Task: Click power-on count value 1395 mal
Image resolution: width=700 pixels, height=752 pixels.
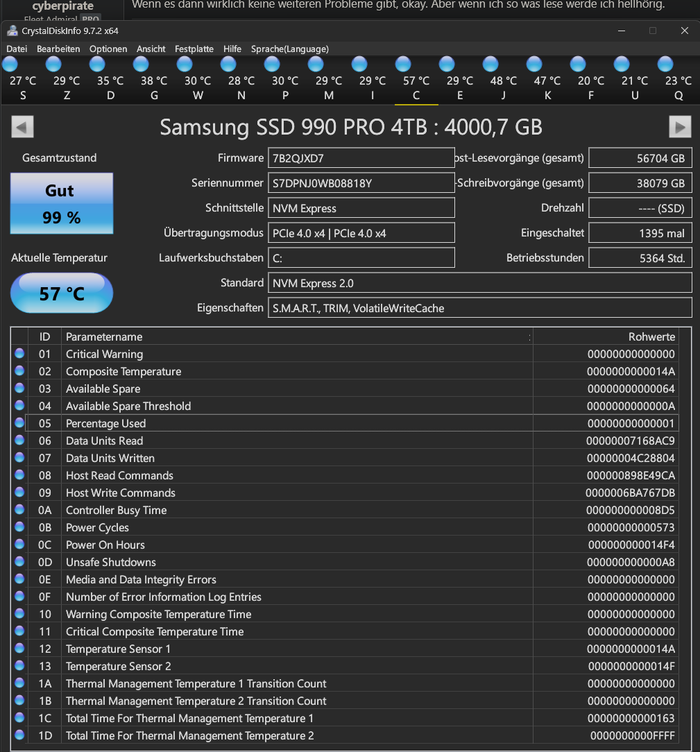Action: [640, 232]
